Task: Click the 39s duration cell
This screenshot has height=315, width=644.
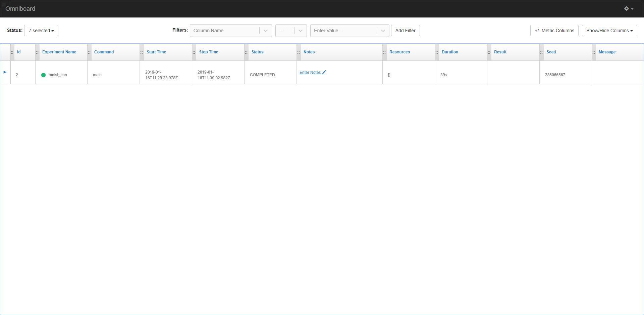Action: pos(443,75)
